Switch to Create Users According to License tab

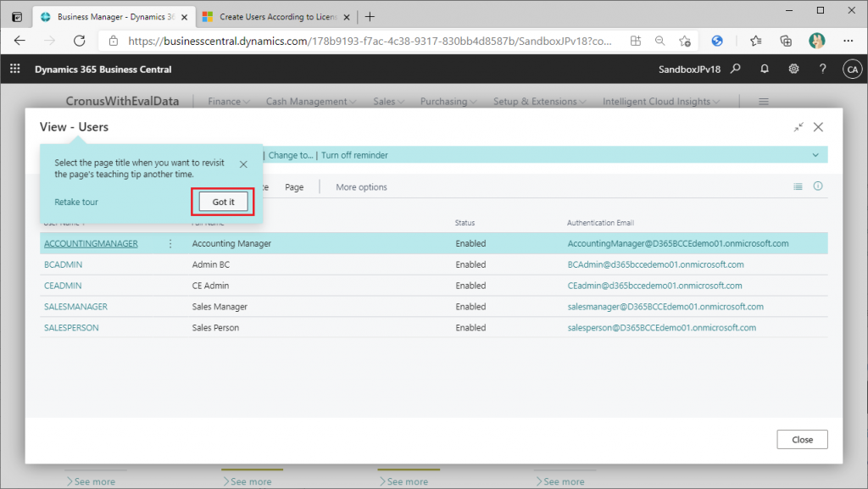pyautogui.click(x=277, y=17)
